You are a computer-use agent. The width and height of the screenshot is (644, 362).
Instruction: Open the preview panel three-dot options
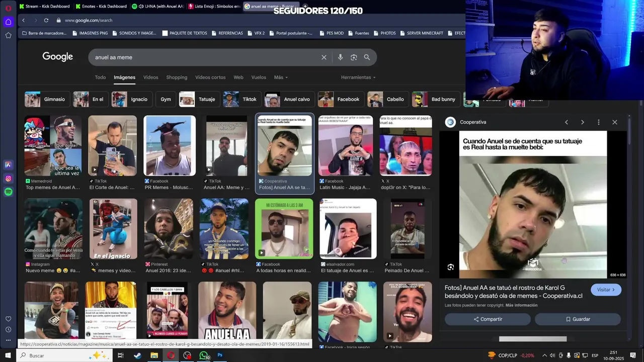599,122
